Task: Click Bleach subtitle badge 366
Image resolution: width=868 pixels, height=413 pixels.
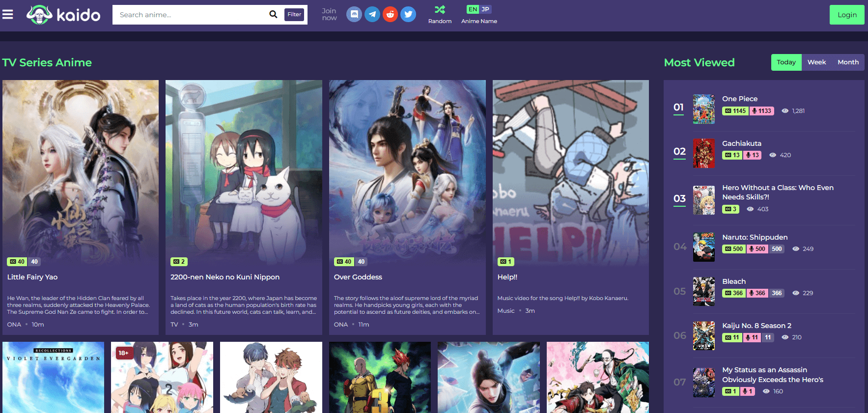Action: pyautogui.click(x=734, y=293)
